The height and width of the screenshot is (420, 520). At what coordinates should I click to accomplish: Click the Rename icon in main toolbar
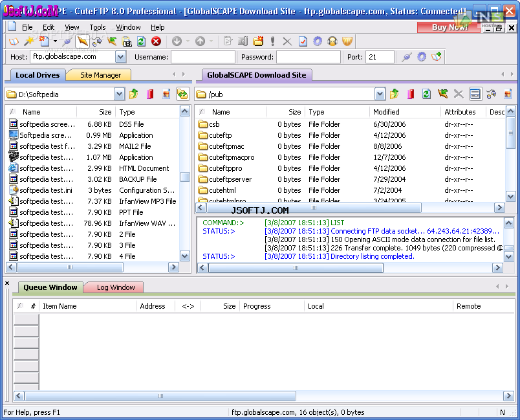click(x=243, y=41)
